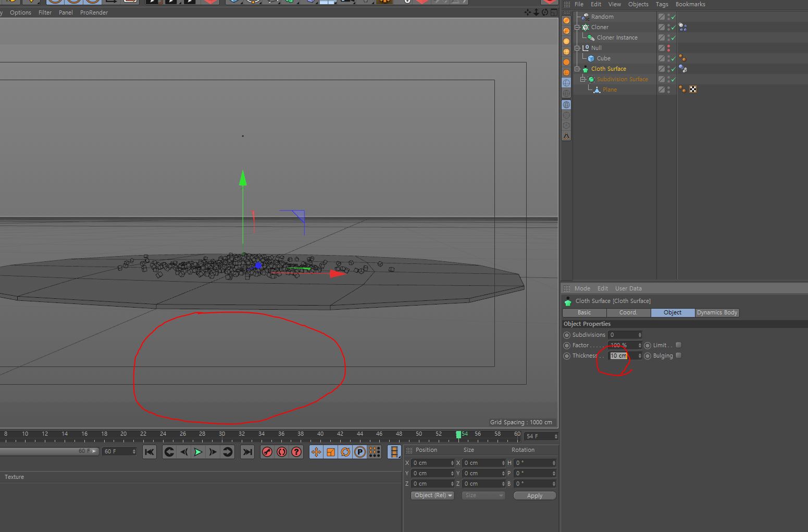The image size is (808, 532).
Task: Click the Random effector icon
Action: pyautogui.click(x=586, y=17)
